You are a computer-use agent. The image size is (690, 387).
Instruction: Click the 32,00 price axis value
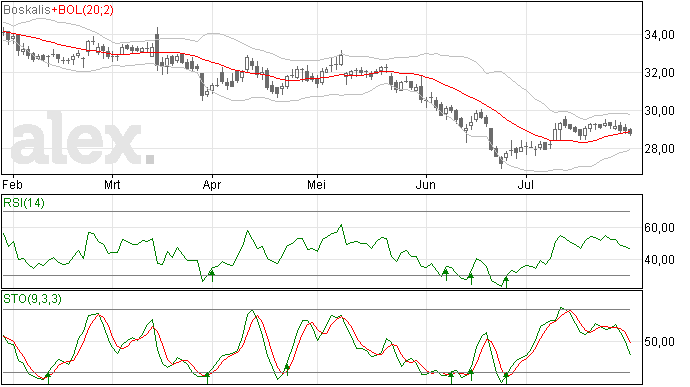659,73
